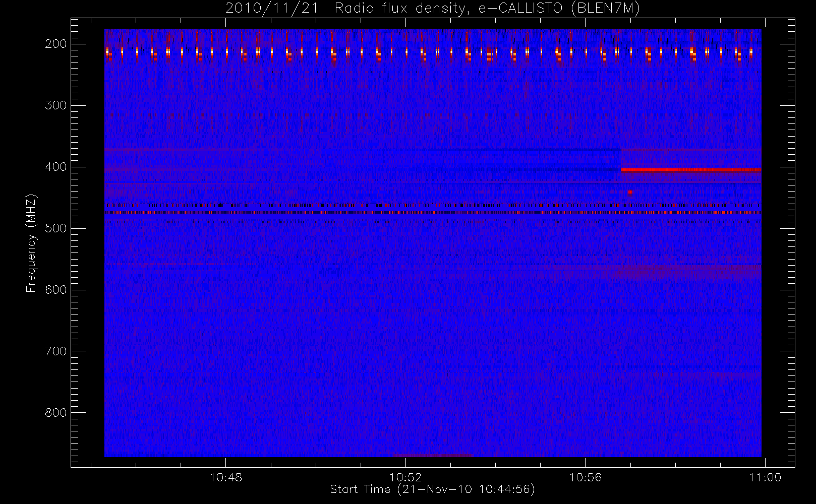Click the 10:52 time tick label

point(405,477)
